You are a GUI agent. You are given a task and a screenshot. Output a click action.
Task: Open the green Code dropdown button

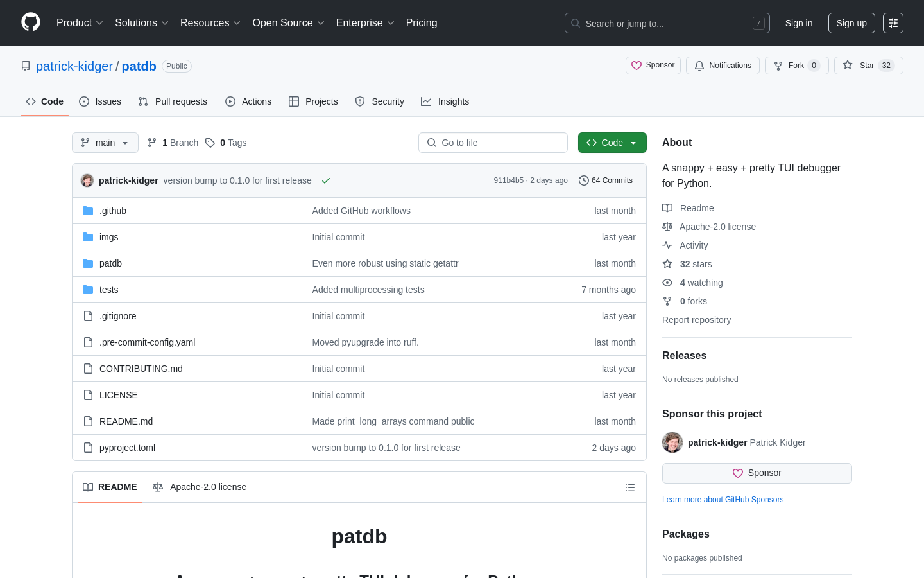click(612, 143)
